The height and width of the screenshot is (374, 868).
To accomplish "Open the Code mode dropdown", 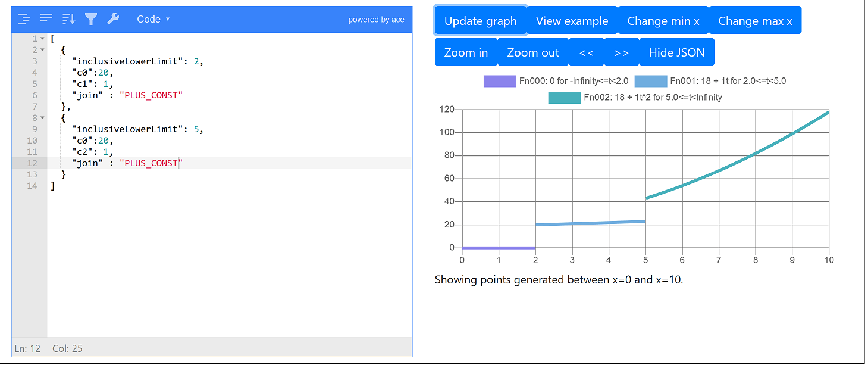I will 153,19.
